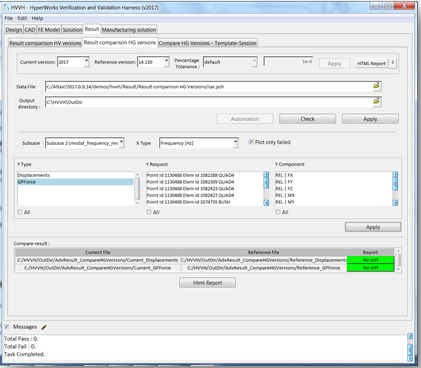Switch to Manufacturing solution tab
421x368 pixels.
[x=129, y=30]
